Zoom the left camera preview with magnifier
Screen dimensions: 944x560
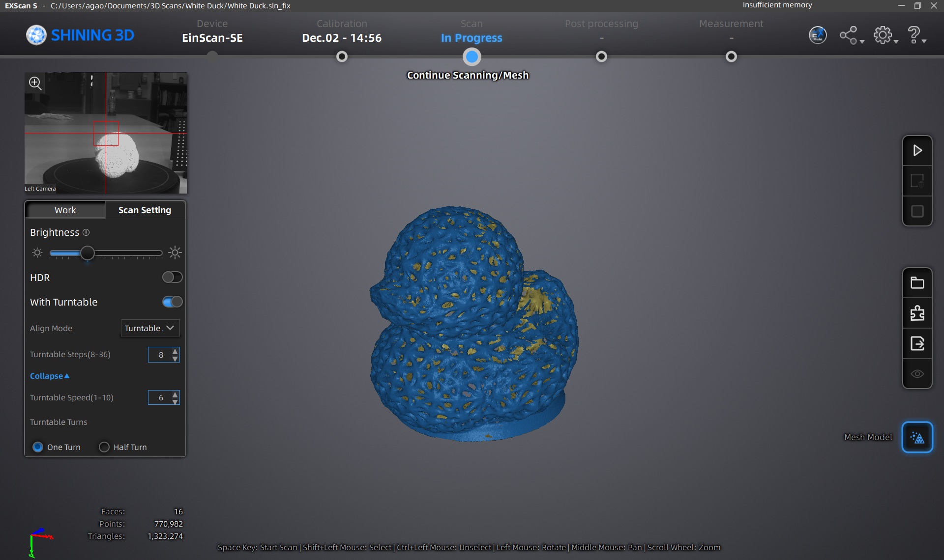(x=35, y=83)
